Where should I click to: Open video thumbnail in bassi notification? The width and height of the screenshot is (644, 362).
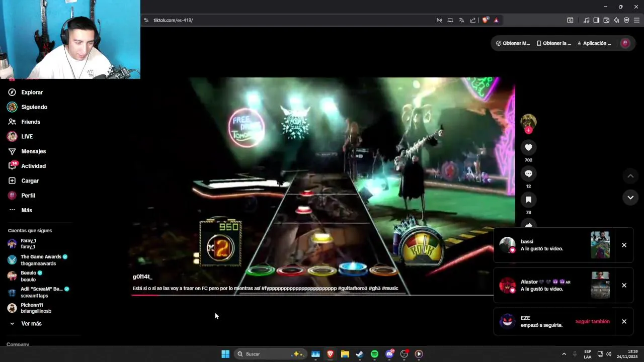pos(600,245)
